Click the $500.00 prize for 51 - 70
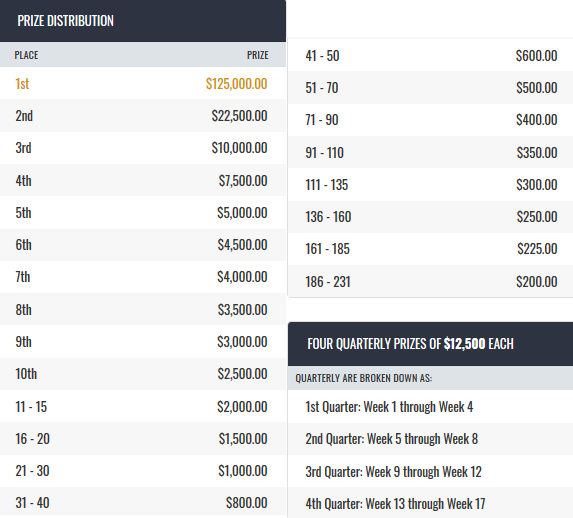573x518 pixels. point(537,88)
